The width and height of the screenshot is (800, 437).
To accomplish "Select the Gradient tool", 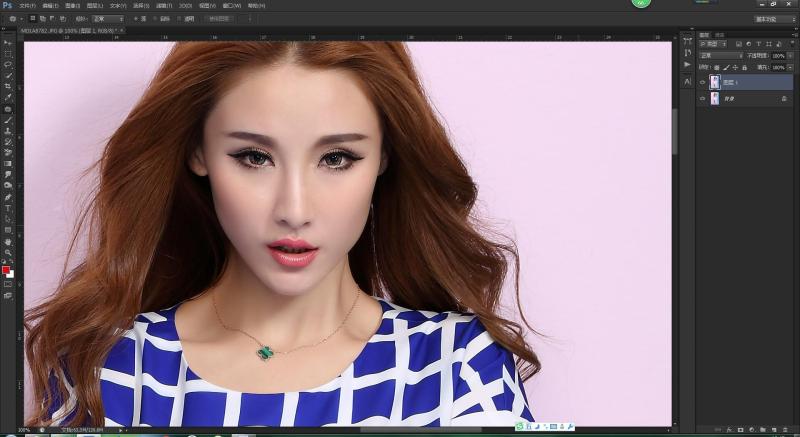I will [8, 164].
